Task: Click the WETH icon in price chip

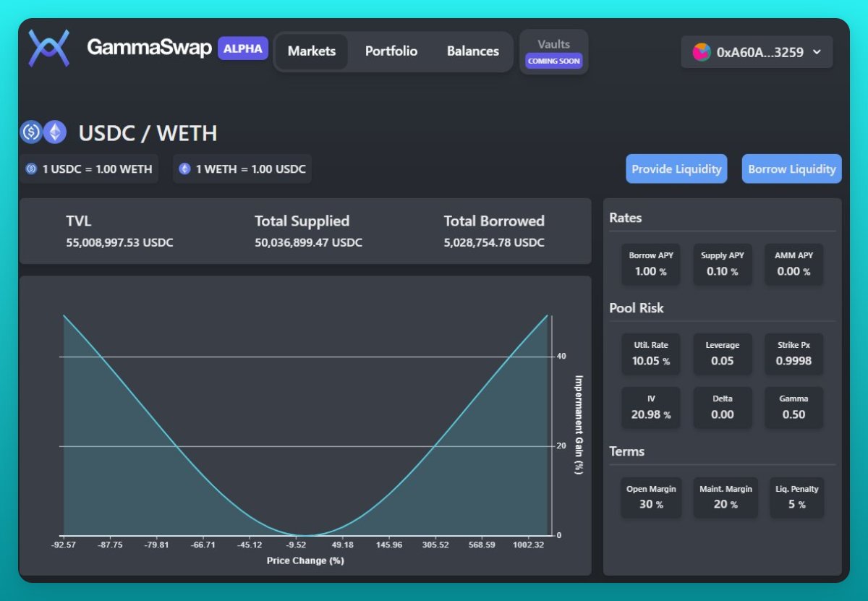Action: 184,169
